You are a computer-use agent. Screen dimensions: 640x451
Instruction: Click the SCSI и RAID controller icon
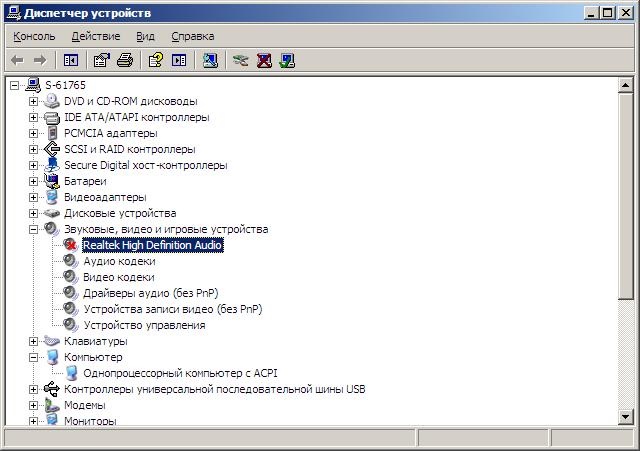(x=52, y=149)
